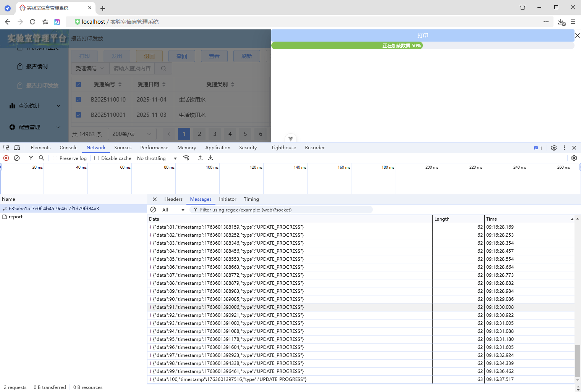The width and height of the screenshot is (581, 392).
Task: Expand the 查询统计 sidebar menu
Action: click(x=35, y=106)
